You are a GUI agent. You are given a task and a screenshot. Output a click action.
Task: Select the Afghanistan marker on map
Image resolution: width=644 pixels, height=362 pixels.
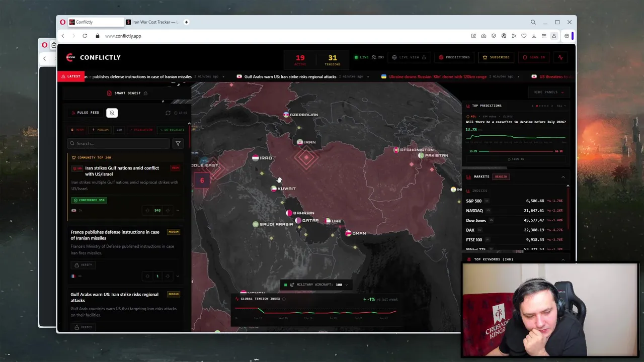click(414, 150)
